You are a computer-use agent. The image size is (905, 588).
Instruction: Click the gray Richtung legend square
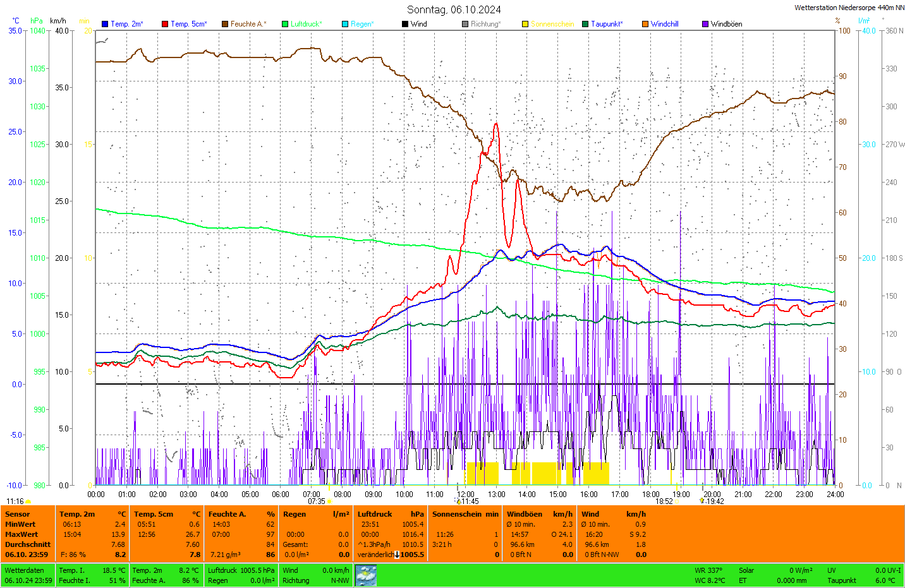coord(465,24)
